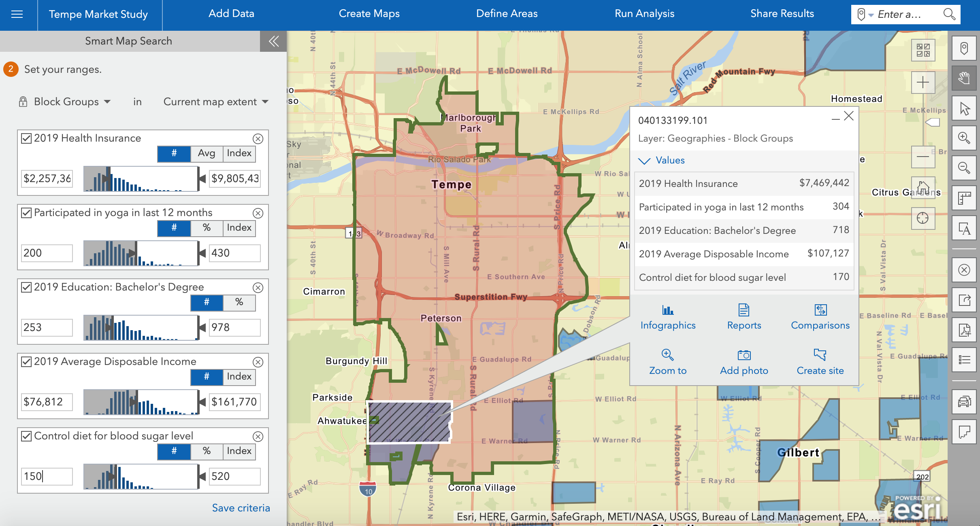Open the hamburger main menu

point(17,15)
